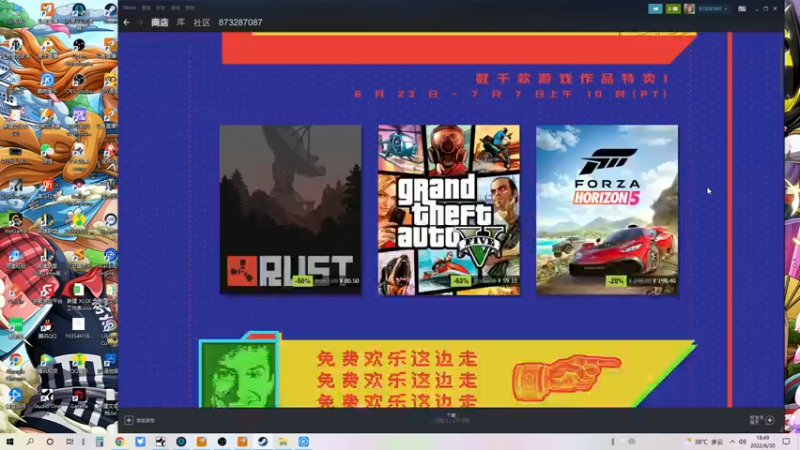Image resolution: width=800 pixels, height=450 pixels.
Task: Open the clock showing 2022/6/30
Action: 763,442
